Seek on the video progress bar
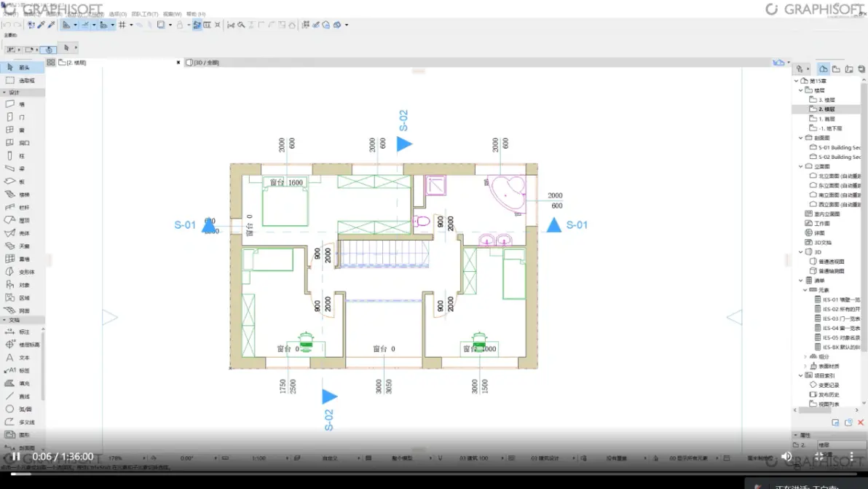Image resolution: width=868 pixels, height=489 pixels. 434,474
